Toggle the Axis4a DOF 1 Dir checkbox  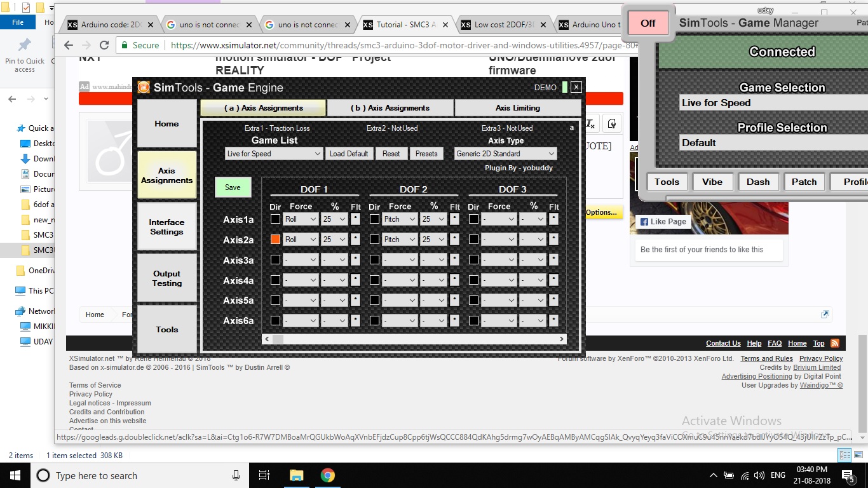(275, 280)
